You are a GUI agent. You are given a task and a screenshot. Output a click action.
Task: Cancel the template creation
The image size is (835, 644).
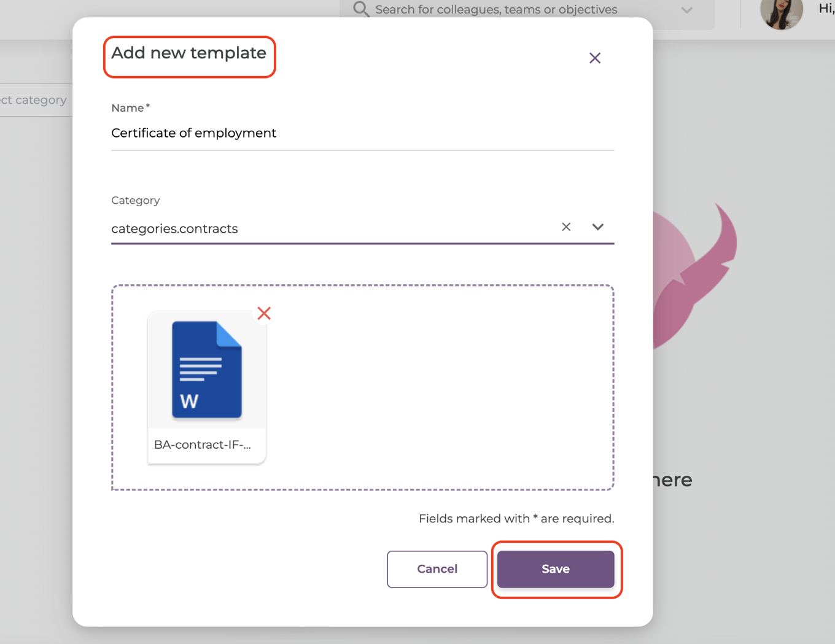coord(437,568)
